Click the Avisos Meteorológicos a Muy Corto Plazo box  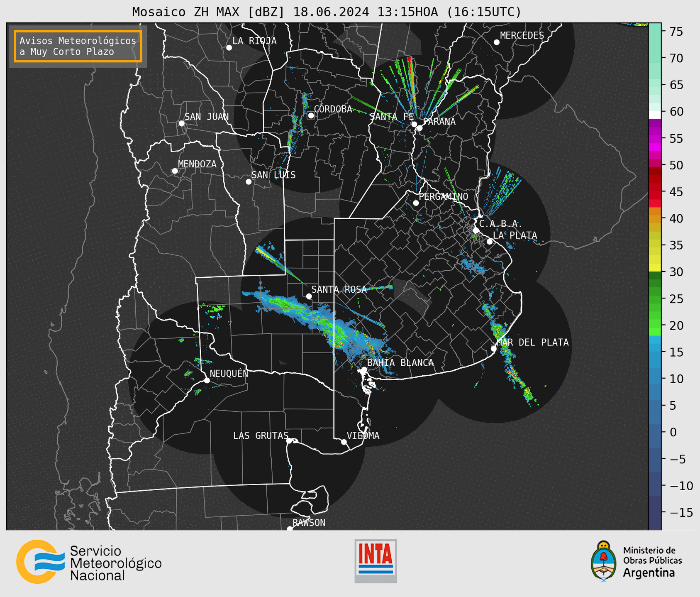(x=78, y=46)
